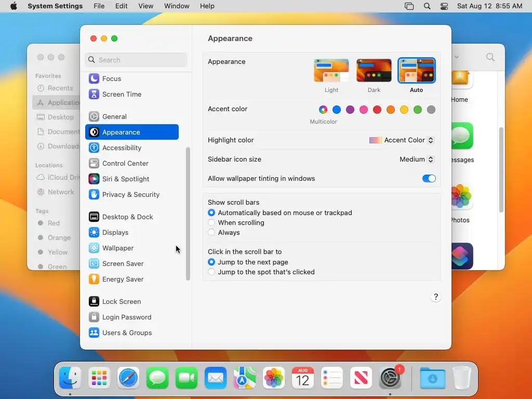This screenshot has height=399, width=532.
Task: Choose the pink accent color
Action: tap(364, 110)
